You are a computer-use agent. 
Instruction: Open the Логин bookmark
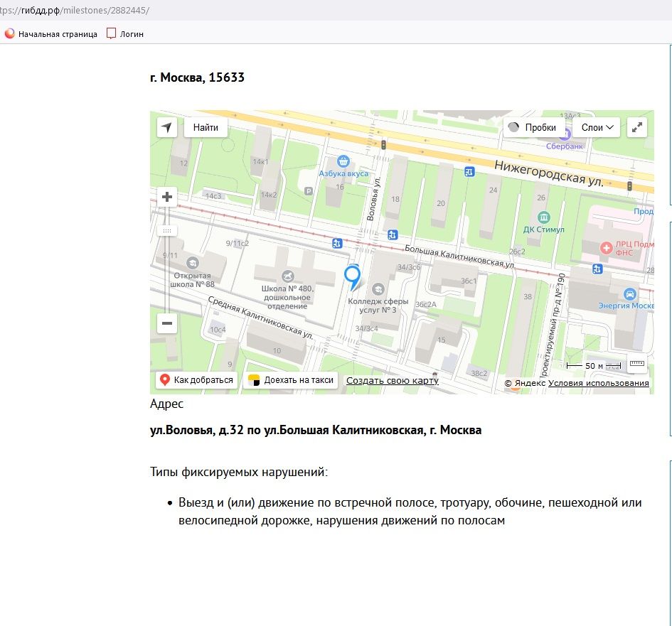(x=126, y=33)
